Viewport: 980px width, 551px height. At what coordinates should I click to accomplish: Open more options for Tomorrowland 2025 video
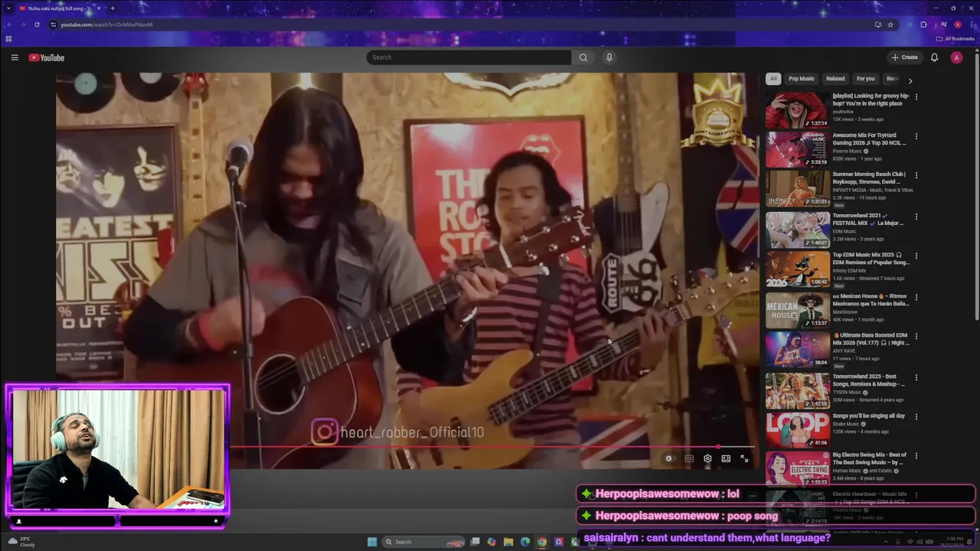coord(916,377)
